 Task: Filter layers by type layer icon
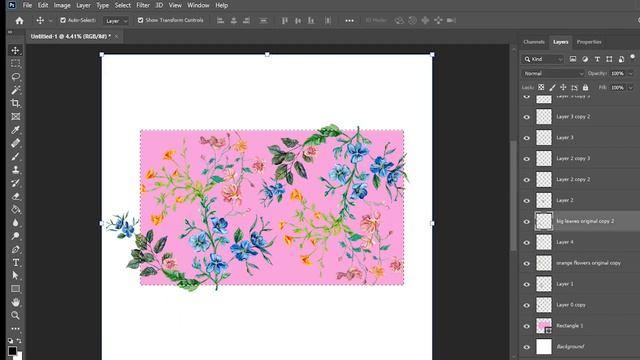[x=597, y=59]
